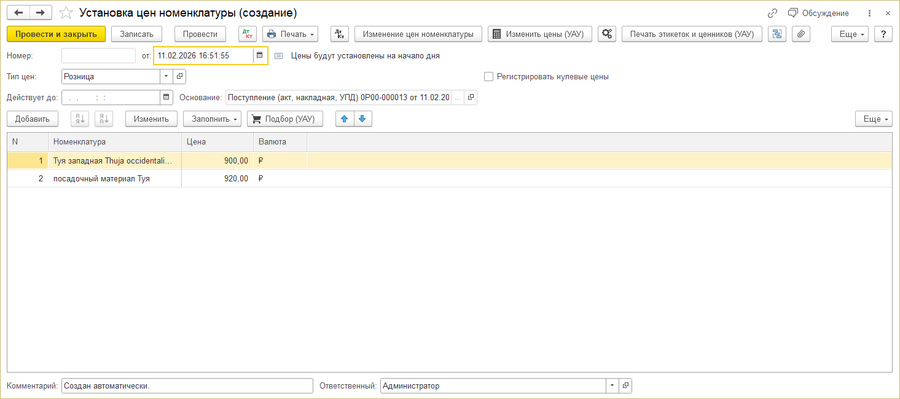Open Администратор user card icon
Viewport: 900px width, 399px height.
[626, 386]
